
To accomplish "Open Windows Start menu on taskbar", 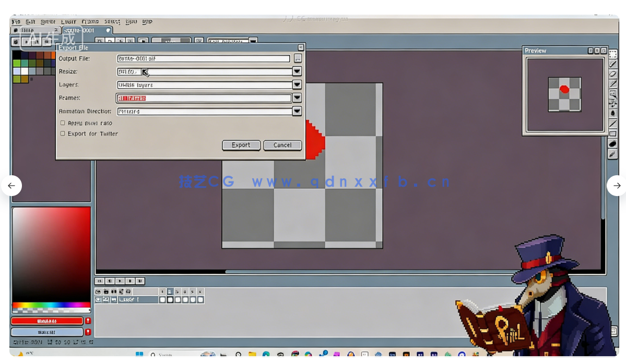I will 139,355.
